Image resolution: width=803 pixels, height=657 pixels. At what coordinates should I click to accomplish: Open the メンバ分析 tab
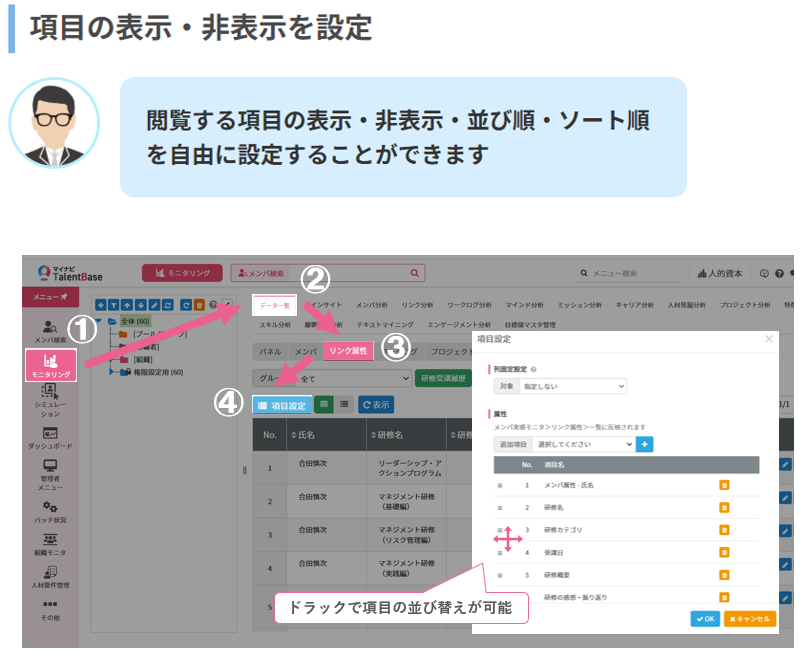click(x=372, y=305)
